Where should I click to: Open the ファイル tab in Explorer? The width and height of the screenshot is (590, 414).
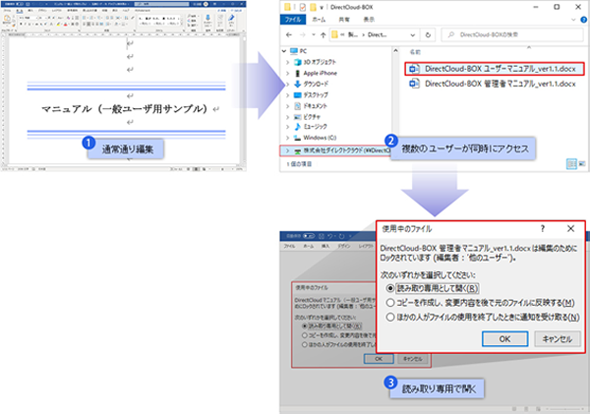point(293,20)
